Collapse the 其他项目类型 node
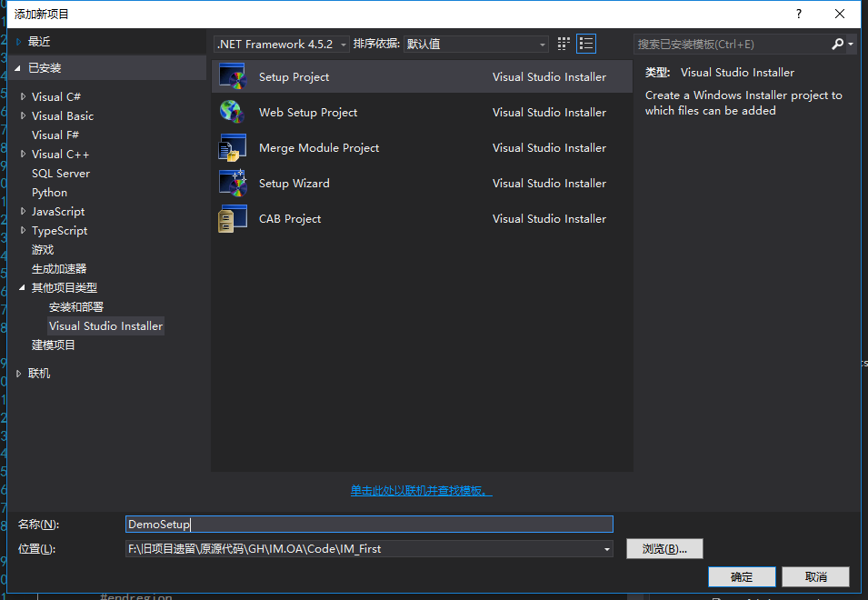868x600 pixels. pyautogui.click(x=23, y=288)
